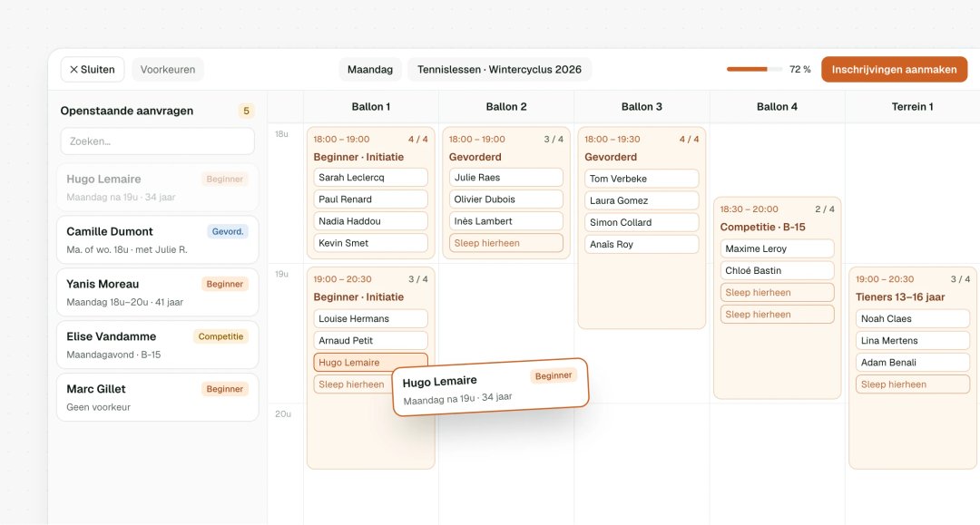Click the empty slot in Tieners 13–16 jaar

[913, 384]
